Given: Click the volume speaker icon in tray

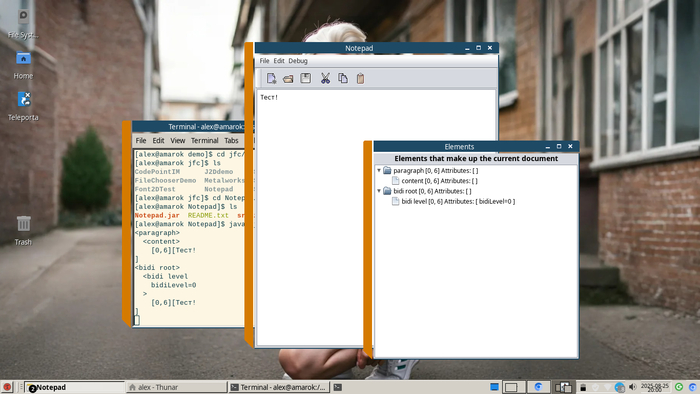Looking at the screenshot, I should pos(632,387).
